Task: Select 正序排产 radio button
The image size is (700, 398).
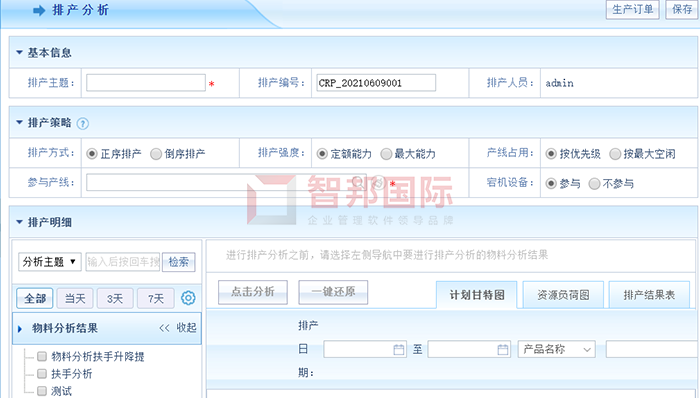Action: coord(92,154)
